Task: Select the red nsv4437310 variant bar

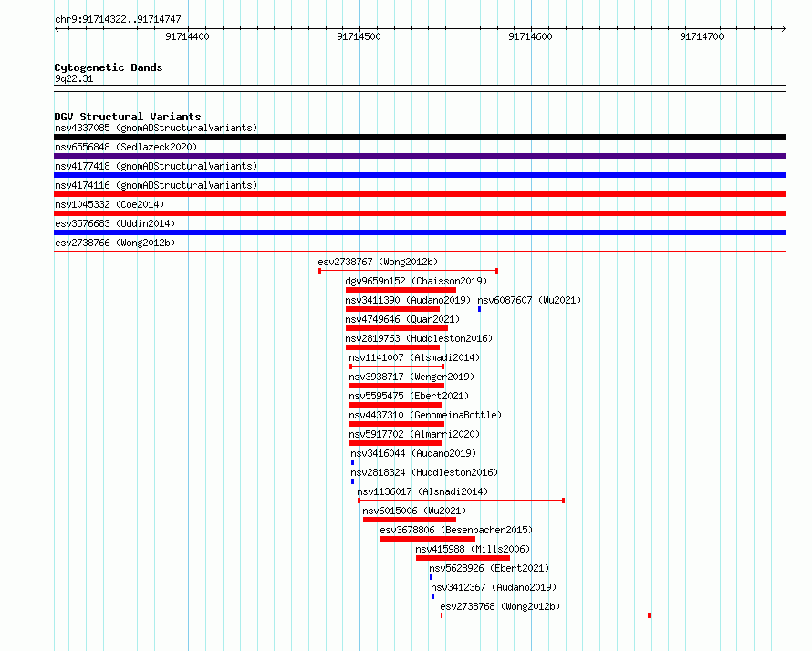Action: point(397,424)
